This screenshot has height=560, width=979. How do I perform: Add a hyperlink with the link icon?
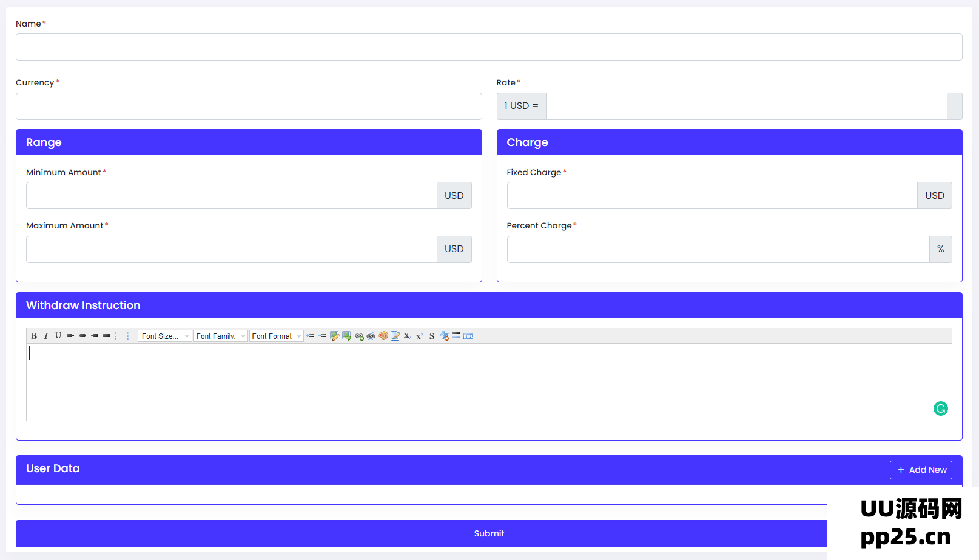point(359,336)
